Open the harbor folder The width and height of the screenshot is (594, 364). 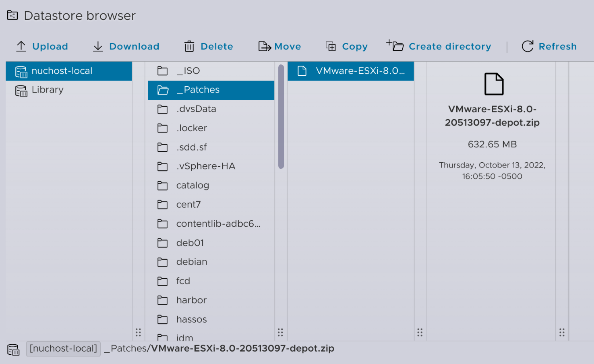pyautogui.click(x=211, y=300)
